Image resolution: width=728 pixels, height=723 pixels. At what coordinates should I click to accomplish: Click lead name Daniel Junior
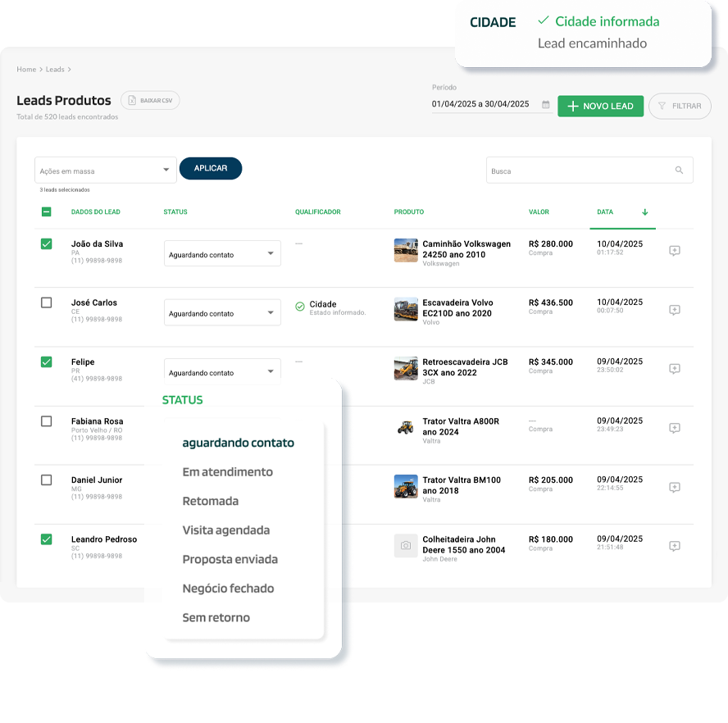point(97,480)
